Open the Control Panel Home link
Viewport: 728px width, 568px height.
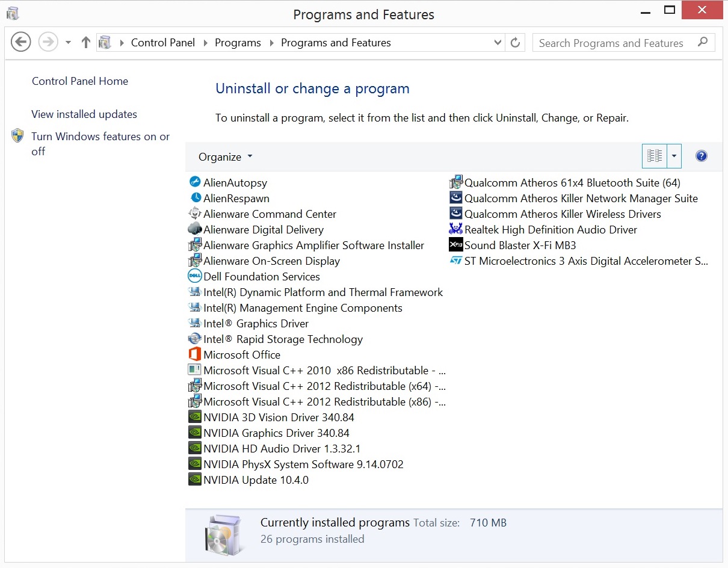click(80, 81)
